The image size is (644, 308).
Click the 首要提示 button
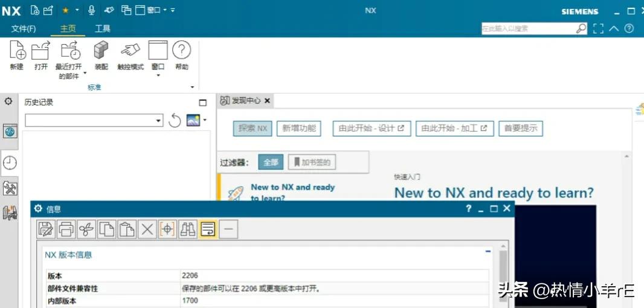coord(521,128)
